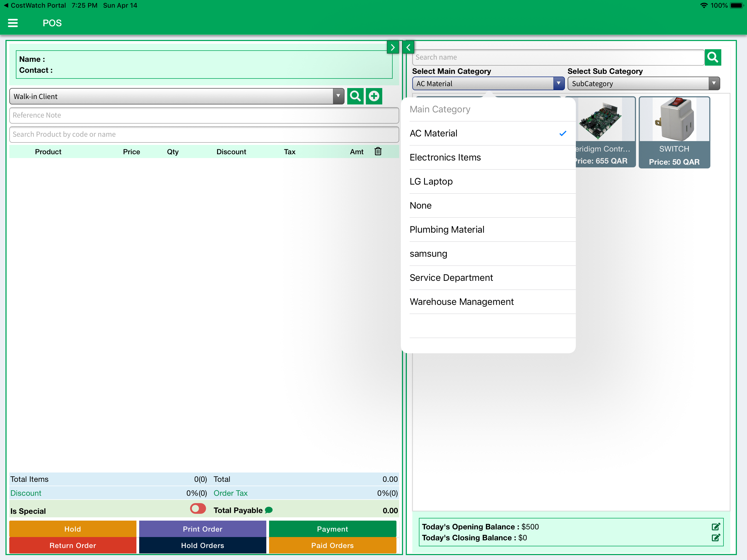747x560 pixels.
Task: Click the POS title
Action: [52, 23]
